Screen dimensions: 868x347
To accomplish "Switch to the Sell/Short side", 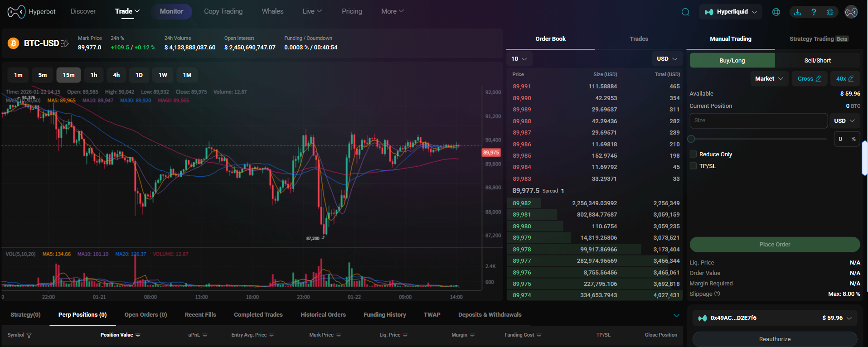I will 817,60.
